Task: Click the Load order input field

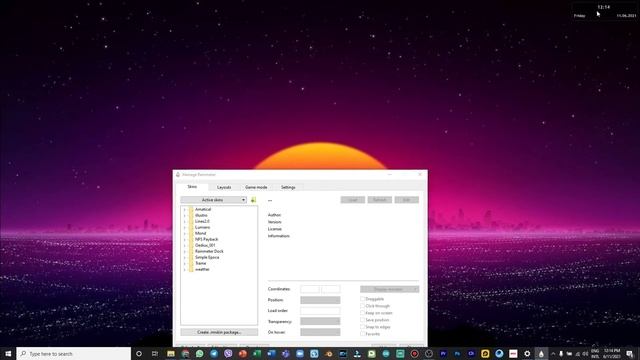Action: 320,311
